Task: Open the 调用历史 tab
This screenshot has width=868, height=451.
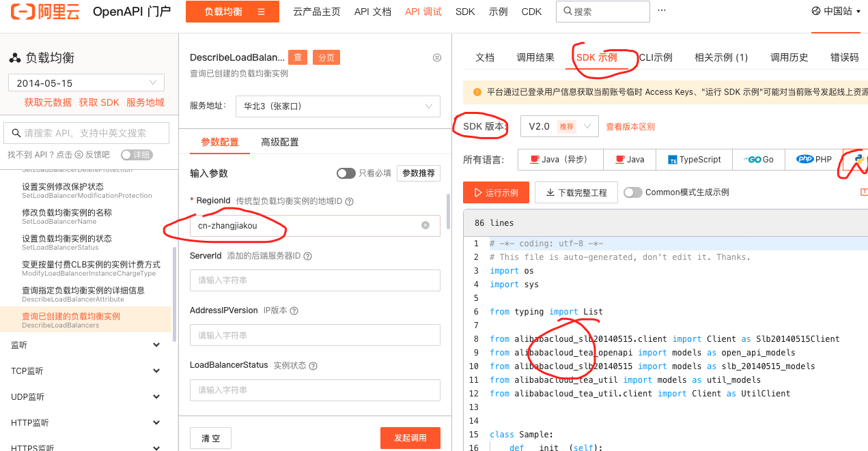Action: tap(789, 57)
